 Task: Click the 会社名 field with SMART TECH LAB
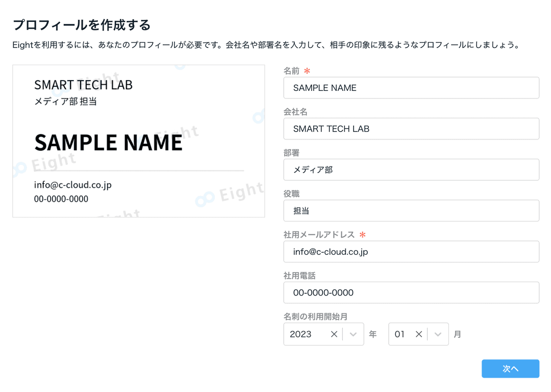click(x=411, y=129)
